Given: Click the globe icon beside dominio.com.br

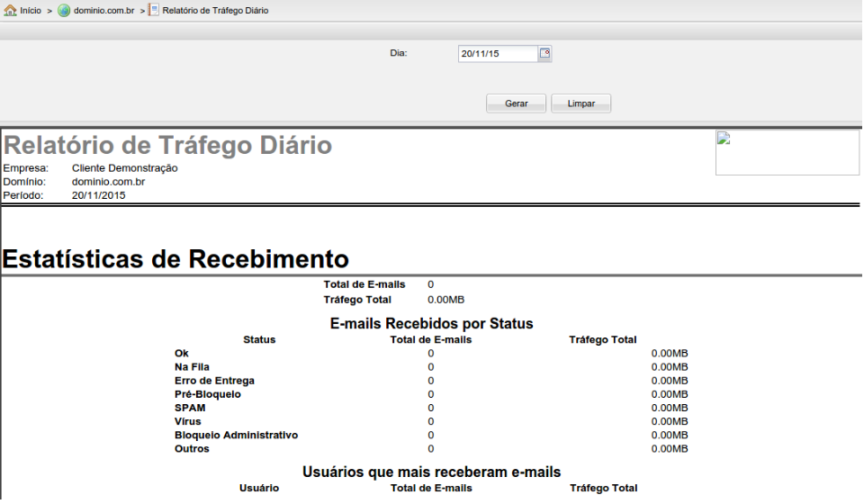Looking at the screenshot, I should (x=64, y=10).
